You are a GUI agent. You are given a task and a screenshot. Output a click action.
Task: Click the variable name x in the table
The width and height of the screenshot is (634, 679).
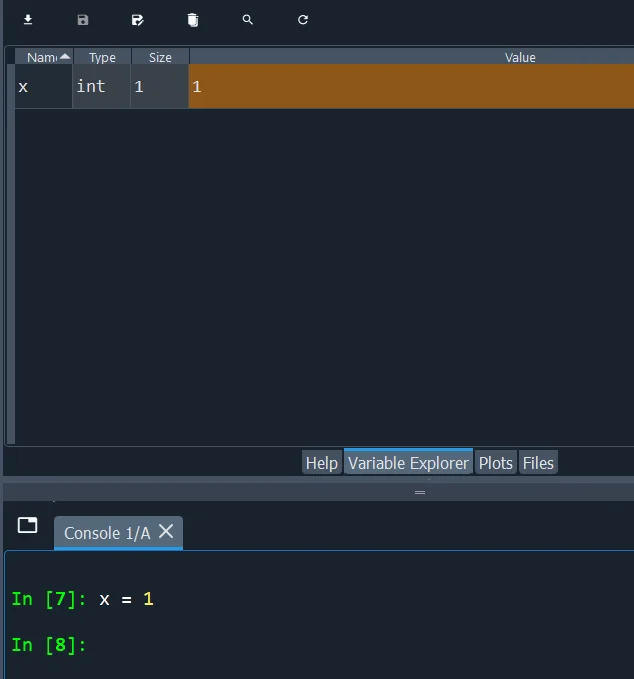23,87
